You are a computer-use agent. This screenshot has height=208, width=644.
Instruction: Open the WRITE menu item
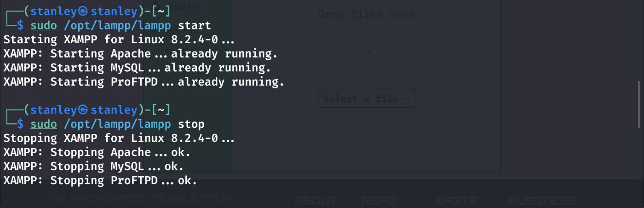456,201
